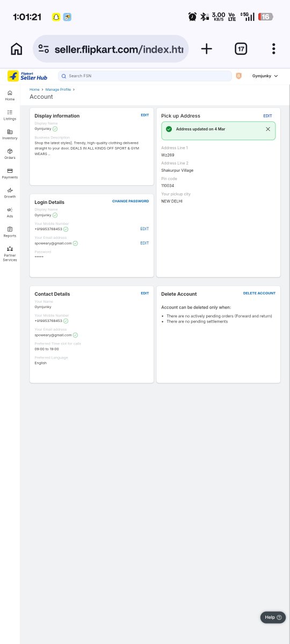Focus the Search FSN input field
Image resolution: width=290 pixels, height=644 pixels.
(x=145, y=76)
